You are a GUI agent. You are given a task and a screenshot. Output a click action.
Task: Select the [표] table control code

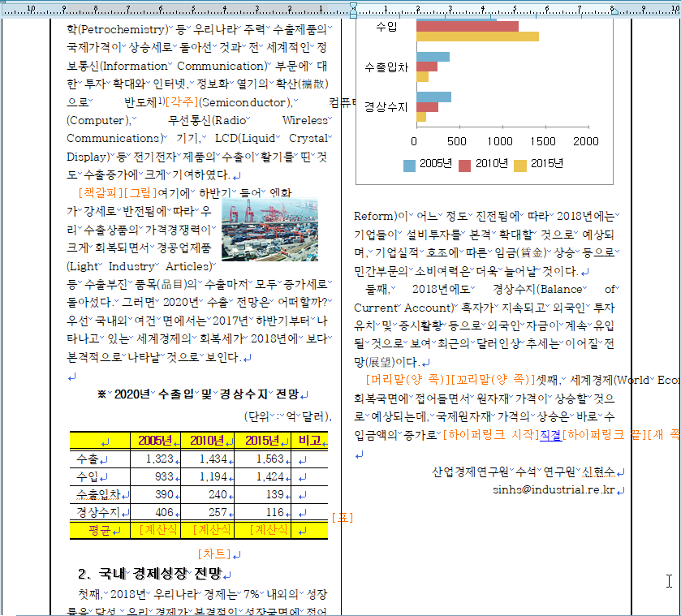tap(343, 517)
